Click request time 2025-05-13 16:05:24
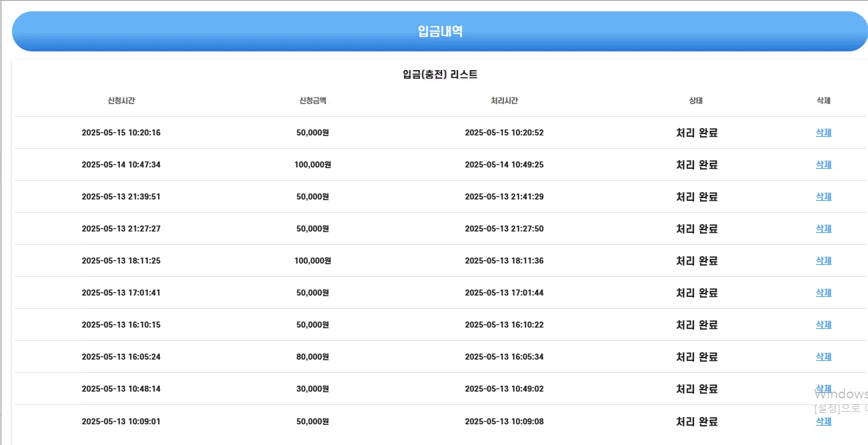Screen dimensions: 868x445 pos(121,357)
